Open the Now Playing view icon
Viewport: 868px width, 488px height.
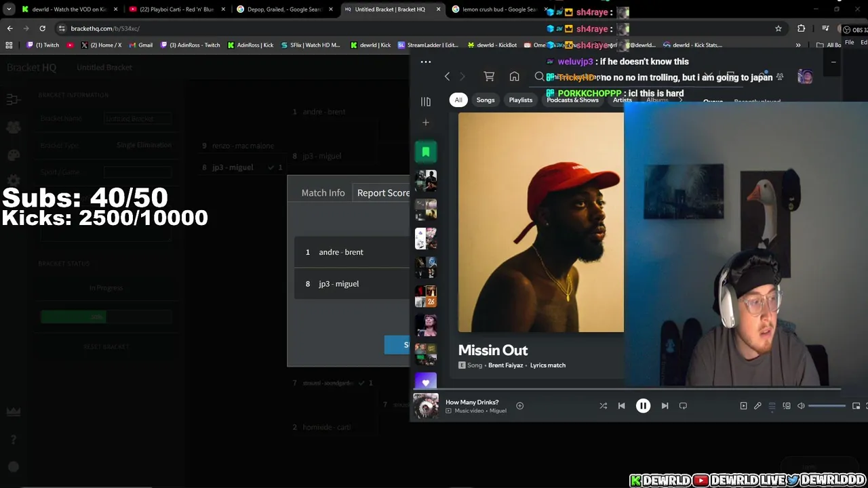pos(743,406)
